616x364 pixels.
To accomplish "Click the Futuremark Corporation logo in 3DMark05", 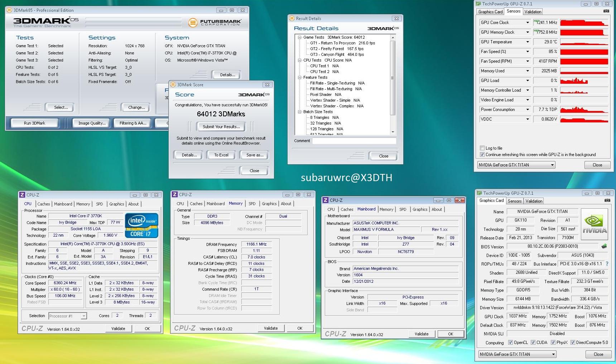I will click(215, 23).
